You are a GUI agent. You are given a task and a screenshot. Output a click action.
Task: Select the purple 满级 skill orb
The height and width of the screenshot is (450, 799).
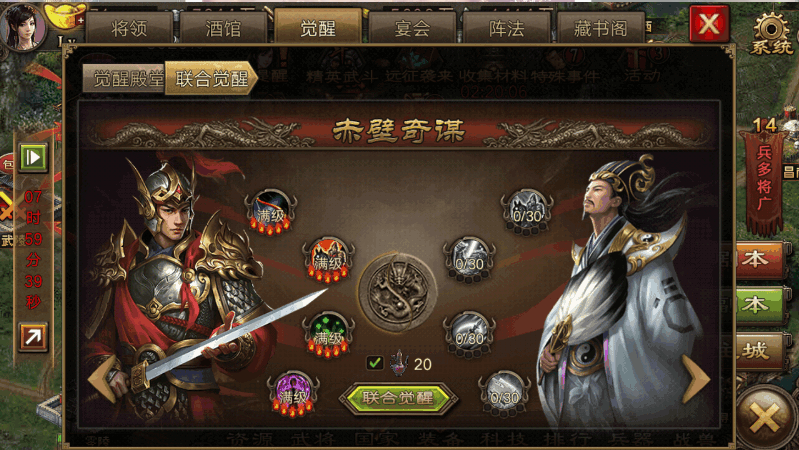[x=294, y=394]
